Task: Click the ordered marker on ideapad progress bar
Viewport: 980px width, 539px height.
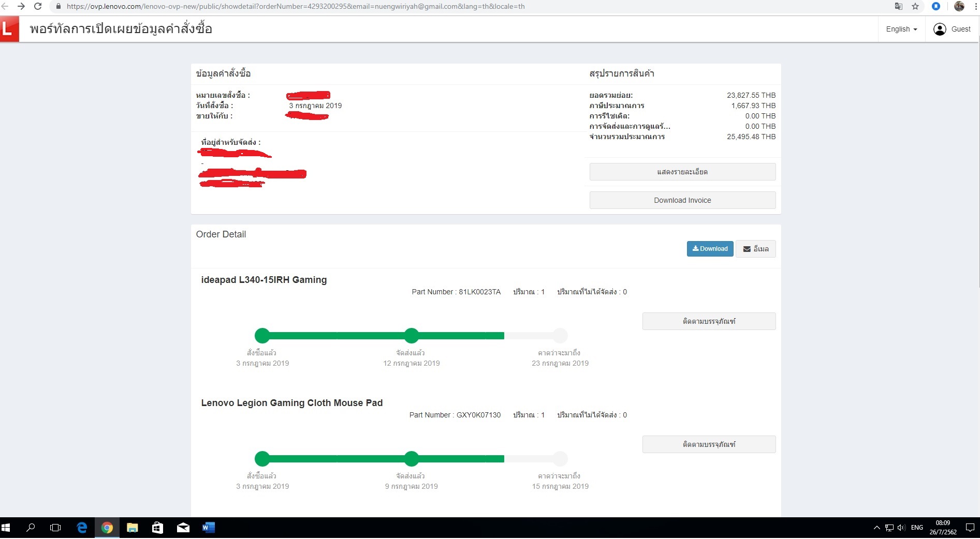Action: point(262,336)
